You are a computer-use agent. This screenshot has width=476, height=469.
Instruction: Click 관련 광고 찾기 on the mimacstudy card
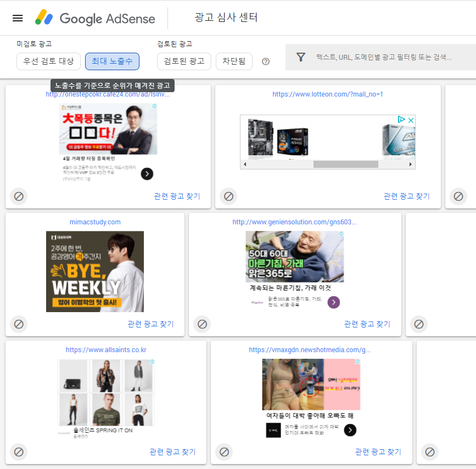[x=151, y=324]
